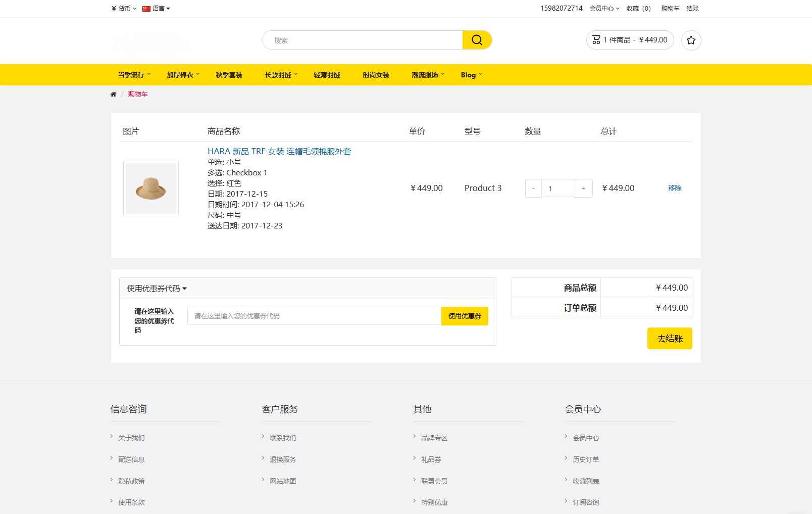Open the wishlist star icon
This screenshot has height=514, width=812.
[x=691, y=40]
